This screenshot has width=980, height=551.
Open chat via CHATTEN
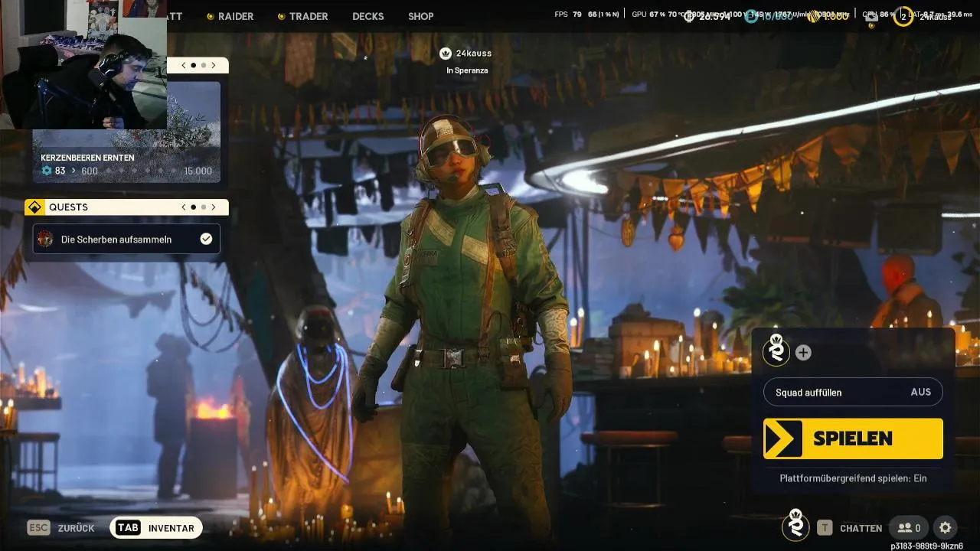[861, 528]
